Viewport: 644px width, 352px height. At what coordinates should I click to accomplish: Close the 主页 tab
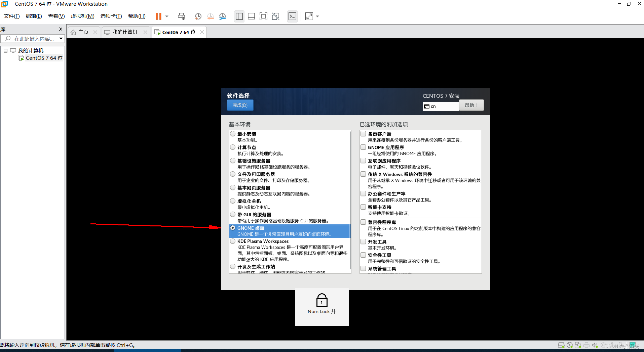pyautogui.click(x=95, y=32)
